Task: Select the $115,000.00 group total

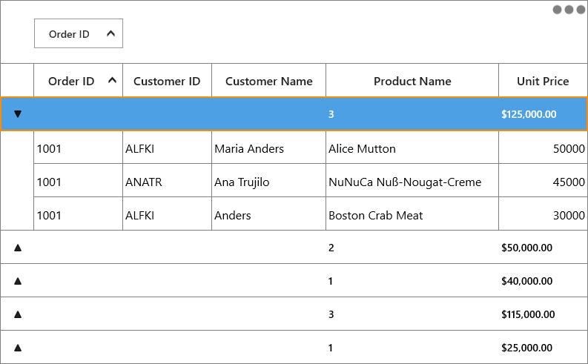Action: 528,314
